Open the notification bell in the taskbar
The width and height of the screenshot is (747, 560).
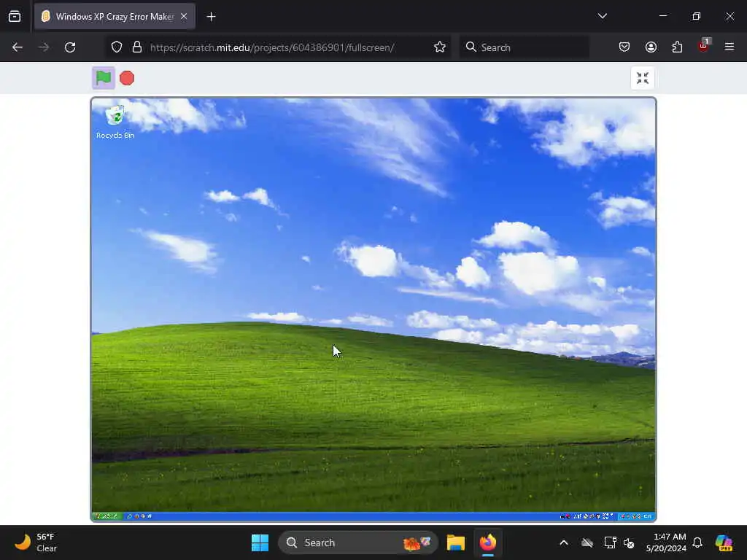(697, 542)
